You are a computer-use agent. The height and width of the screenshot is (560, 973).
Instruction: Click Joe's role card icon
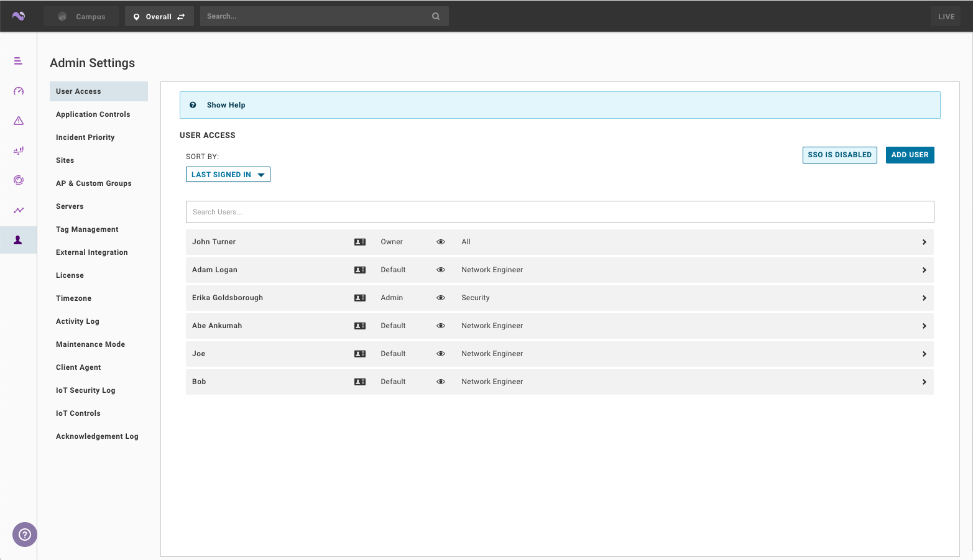(x=360, y=354)
